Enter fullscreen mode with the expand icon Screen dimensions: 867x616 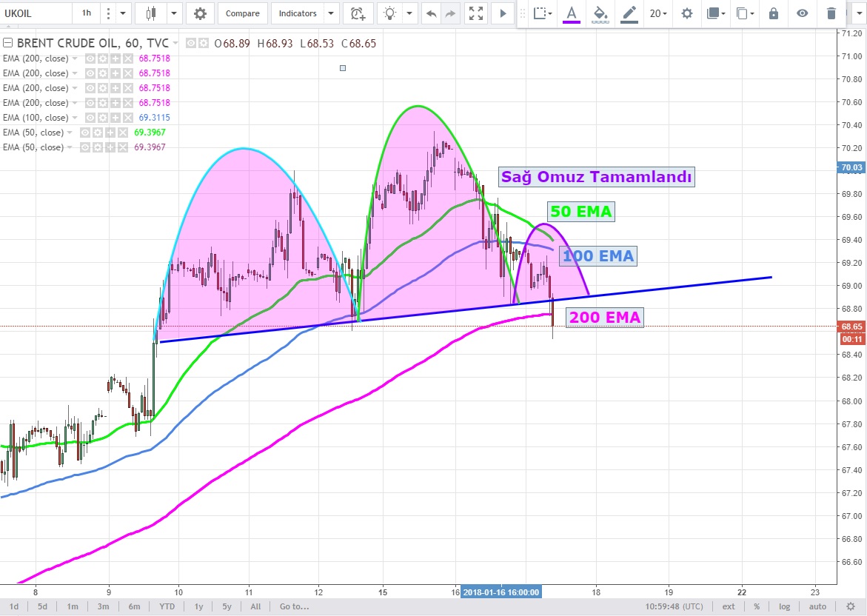click(477, 13)
